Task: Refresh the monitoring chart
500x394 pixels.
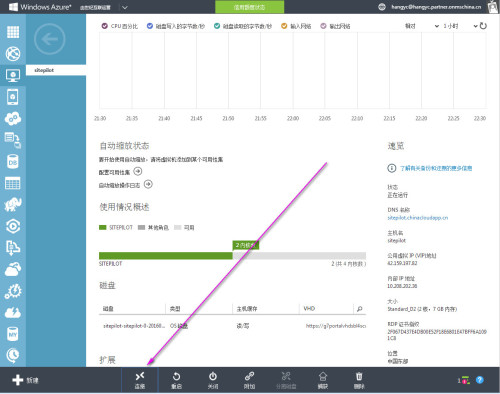Action: tap(483, 26)
